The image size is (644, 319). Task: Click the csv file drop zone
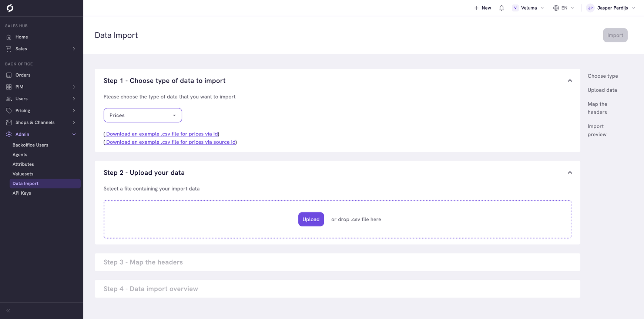pyautogui.click(x=338, y=219)
